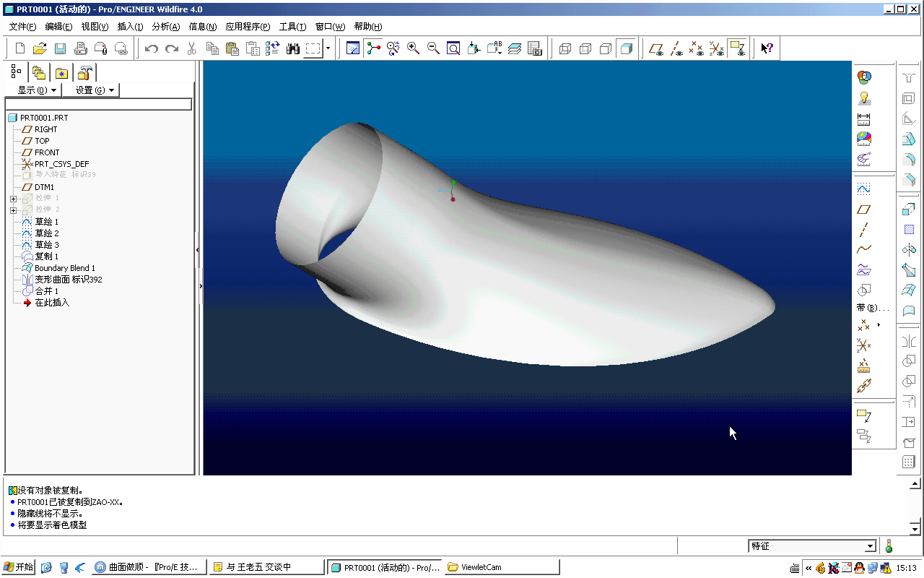Screen dimensions: 924x578
Task: Select the Zoom In magnifier
Action: click(413, 48)
